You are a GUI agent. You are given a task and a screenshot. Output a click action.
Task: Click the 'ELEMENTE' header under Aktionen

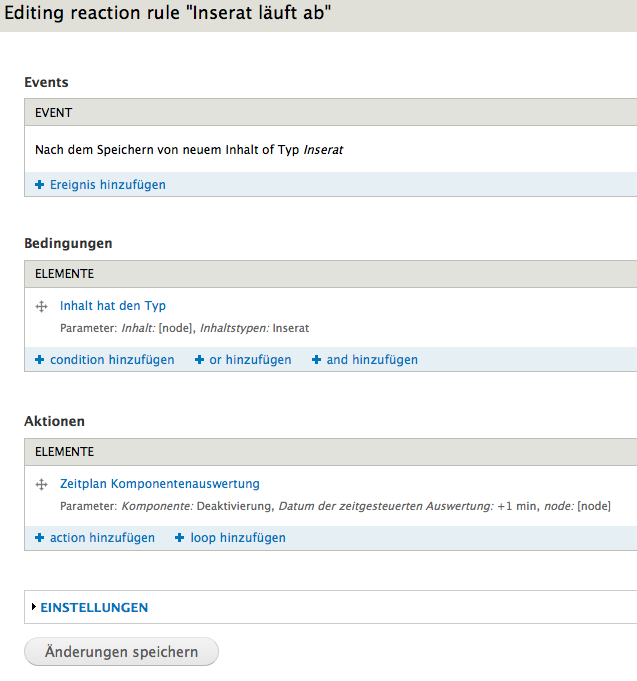tap(64, 452)
